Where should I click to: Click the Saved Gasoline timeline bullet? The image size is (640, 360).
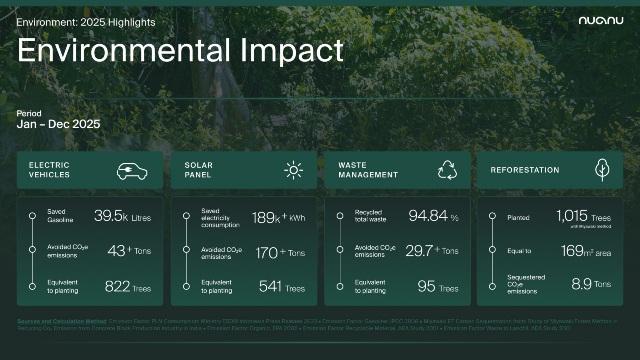tap(32, 216)
